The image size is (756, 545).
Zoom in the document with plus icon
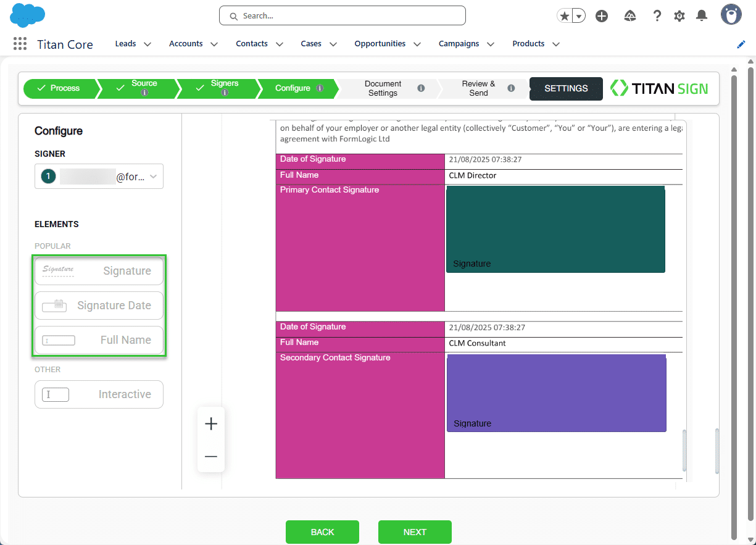point(211,424)
